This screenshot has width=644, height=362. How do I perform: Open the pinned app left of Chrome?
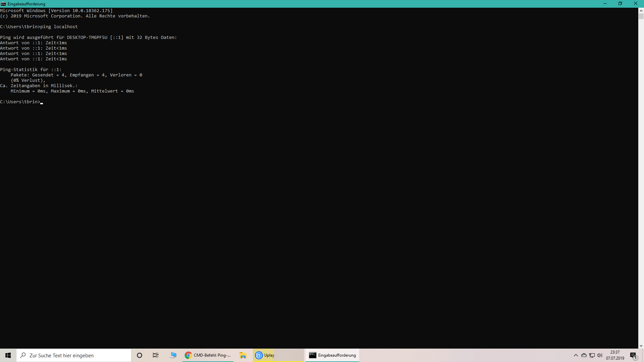(173, 355)
